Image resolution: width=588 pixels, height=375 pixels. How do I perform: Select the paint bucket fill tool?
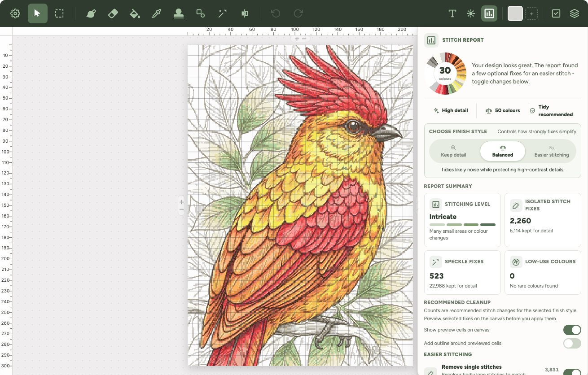(135, 13)
